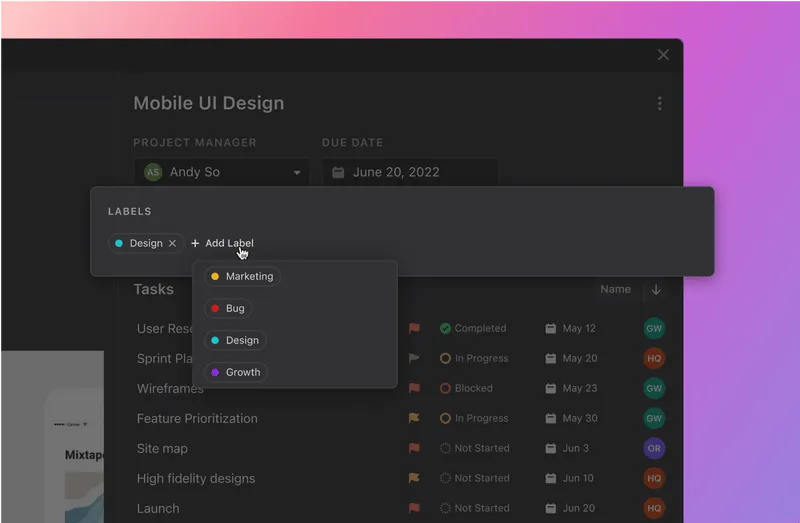
Task: Open the June 20, 2022 due date picker
Action: pyautogui.click(x=410, y=172)
